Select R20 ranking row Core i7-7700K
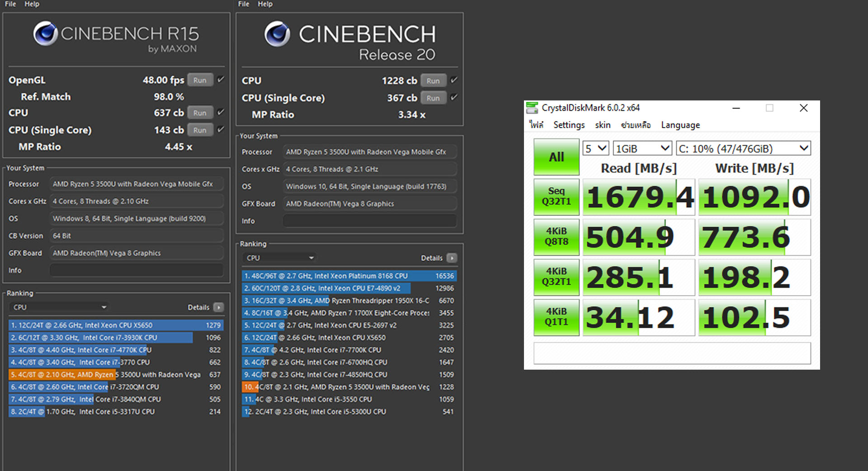The height and width of the screenshot is (471, 868). click(x=349, y=350)
